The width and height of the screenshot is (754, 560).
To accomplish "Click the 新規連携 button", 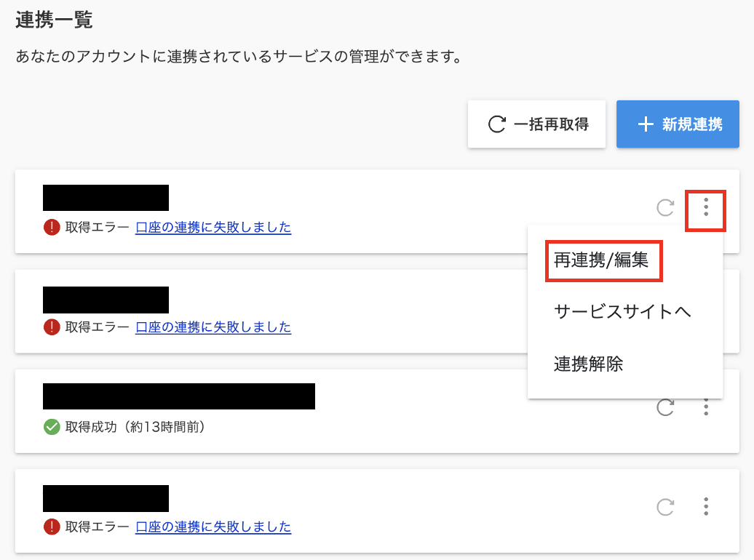I will 678,124.
